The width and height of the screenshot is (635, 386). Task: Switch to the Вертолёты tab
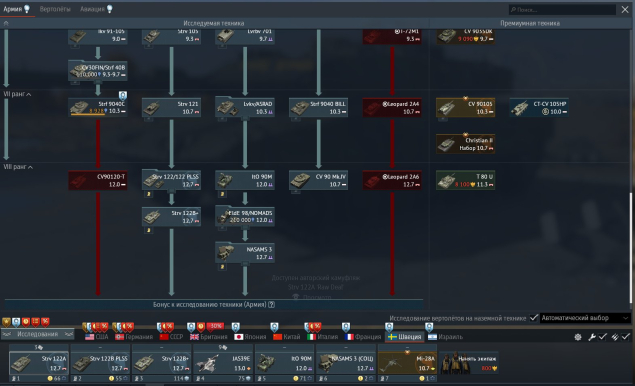click(x=55, y=9)
